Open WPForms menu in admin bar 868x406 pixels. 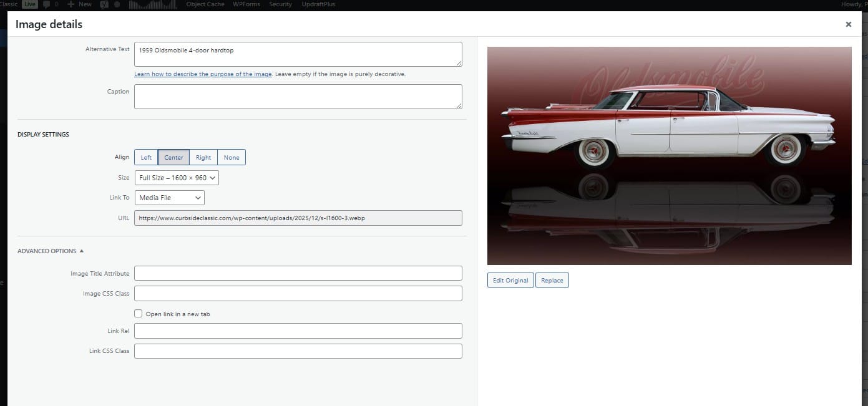pyautogui.click(x=246, y=4)
